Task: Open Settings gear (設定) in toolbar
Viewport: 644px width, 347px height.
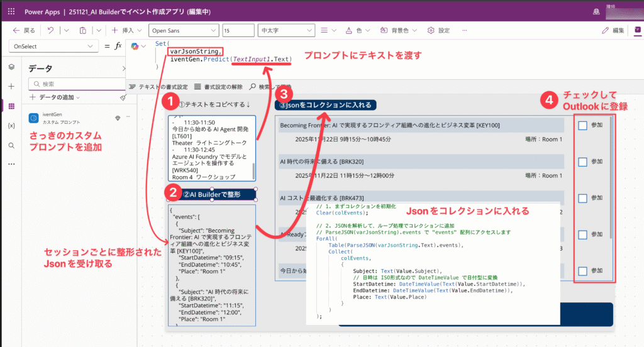Action: [438, 30]
